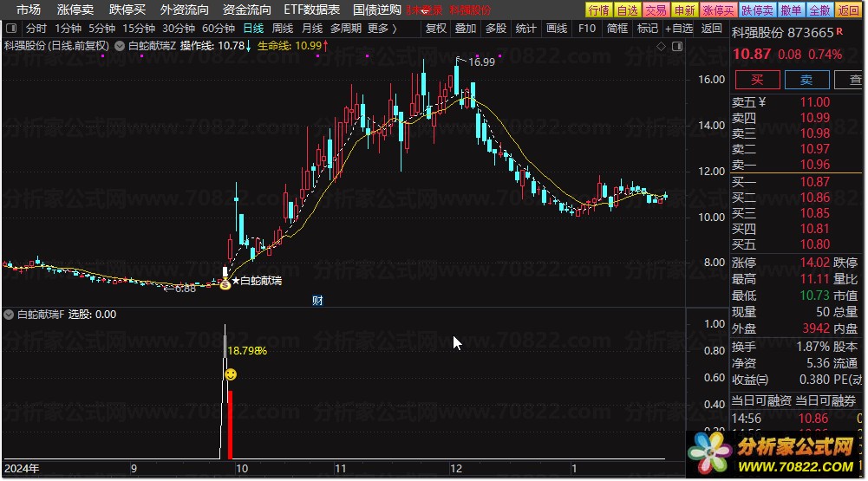The width and height of the screenshot is (868, 481).
Task: Switch to 5分钟 period
Action: point(101,29)
